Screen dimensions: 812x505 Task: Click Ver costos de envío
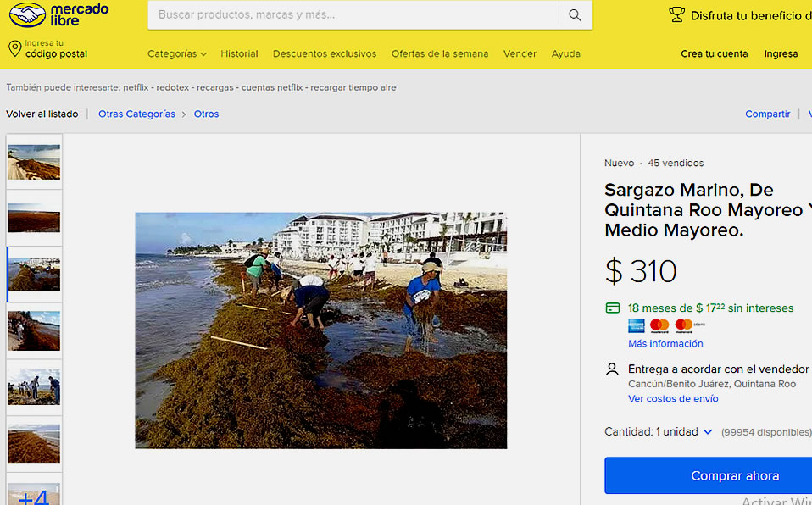point(673,399)
